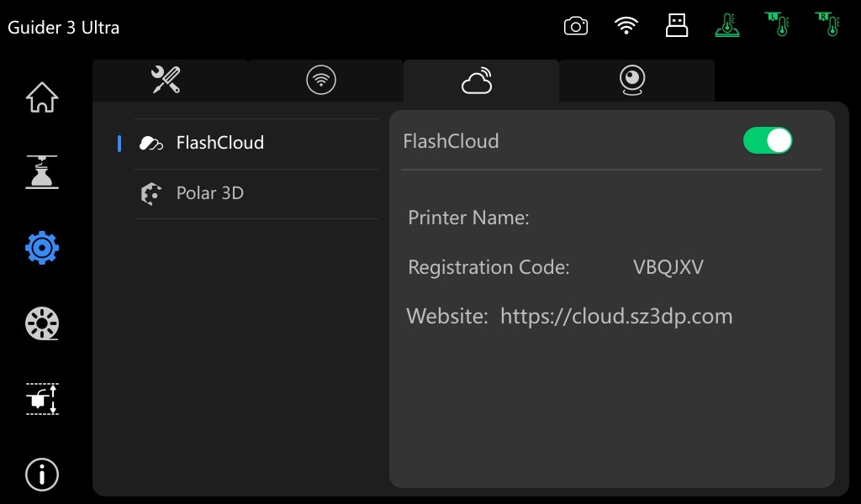The image size is (861, 504).
Task: Tap the Wi-Fi status icon in top bar
Action: click(x=626, y=25)
